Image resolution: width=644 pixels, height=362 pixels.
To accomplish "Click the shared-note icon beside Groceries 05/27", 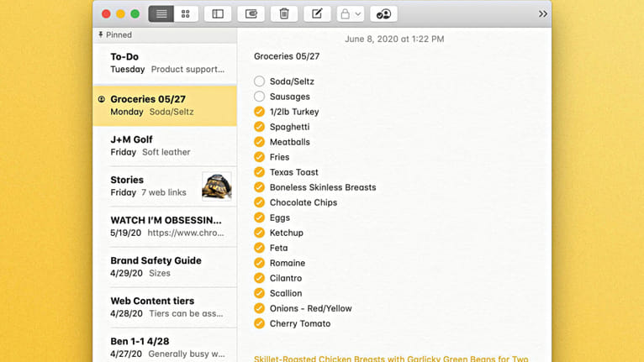I will (x=102, y=99).
